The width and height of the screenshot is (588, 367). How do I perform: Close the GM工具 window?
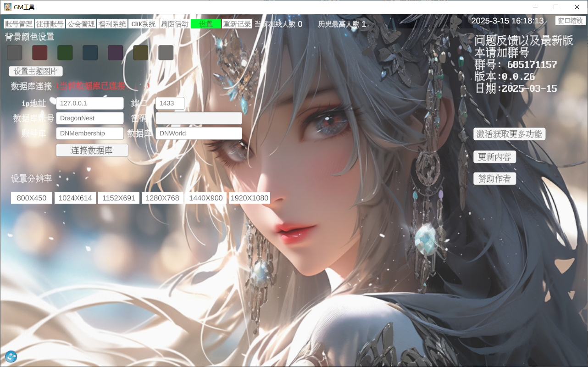click(x=577, y=7)
